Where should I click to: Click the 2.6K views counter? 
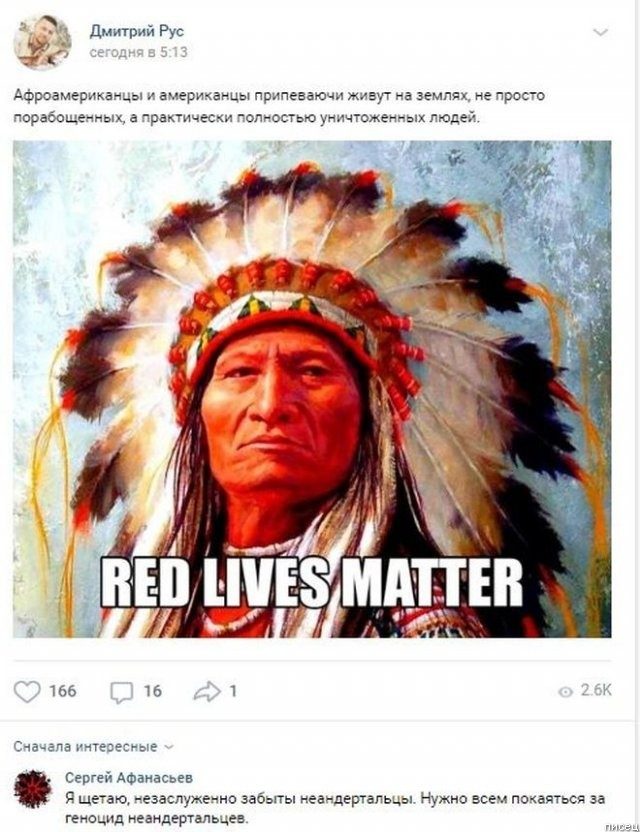[596, 690]
